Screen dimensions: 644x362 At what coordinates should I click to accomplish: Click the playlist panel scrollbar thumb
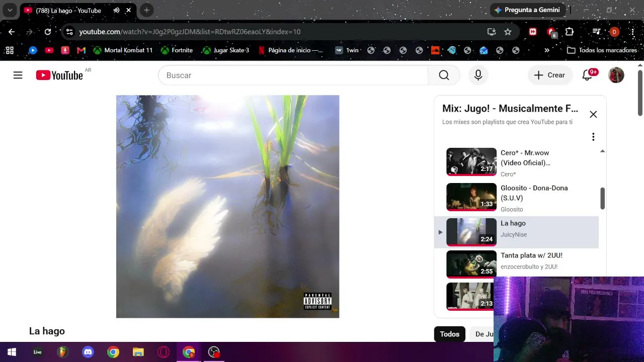(x=602, y=199)
